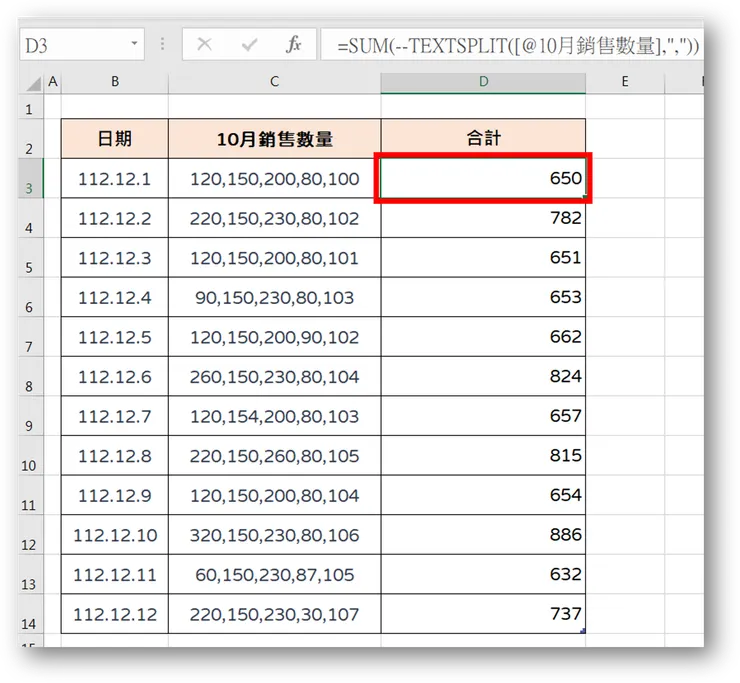The width and height of the screenshot is (740, 683).
Task: Select cell with date 112.12.11
Action: 115,575
